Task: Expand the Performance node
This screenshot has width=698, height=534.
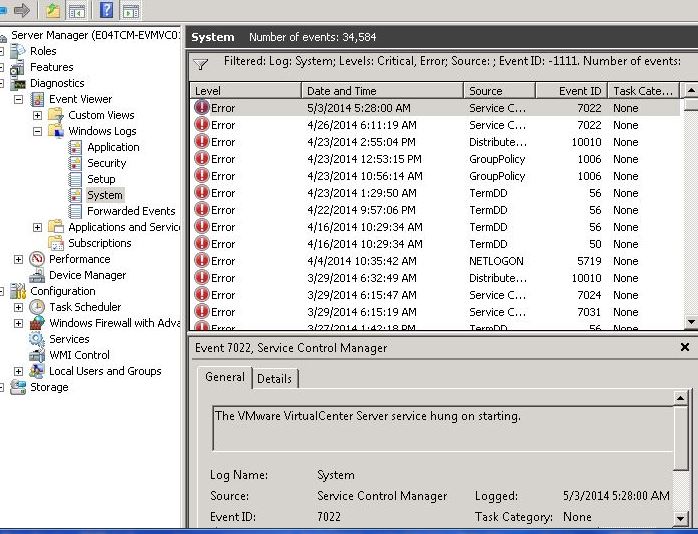Action: (x=18, y=259)
